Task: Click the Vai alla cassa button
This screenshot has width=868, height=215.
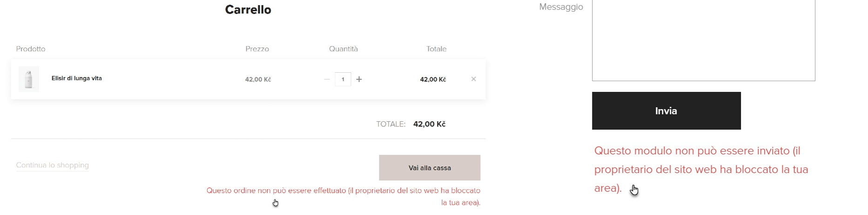Action: [x=430, y=168]
